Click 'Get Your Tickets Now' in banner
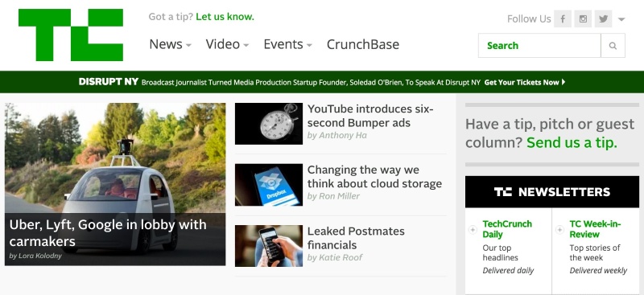This screenshot has width=644, height=295. coord(525,82)
